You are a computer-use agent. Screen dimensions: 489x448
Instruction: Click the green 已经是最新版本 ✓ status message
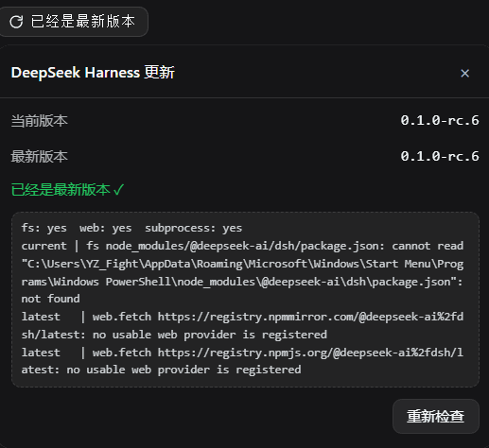(68, 190)
